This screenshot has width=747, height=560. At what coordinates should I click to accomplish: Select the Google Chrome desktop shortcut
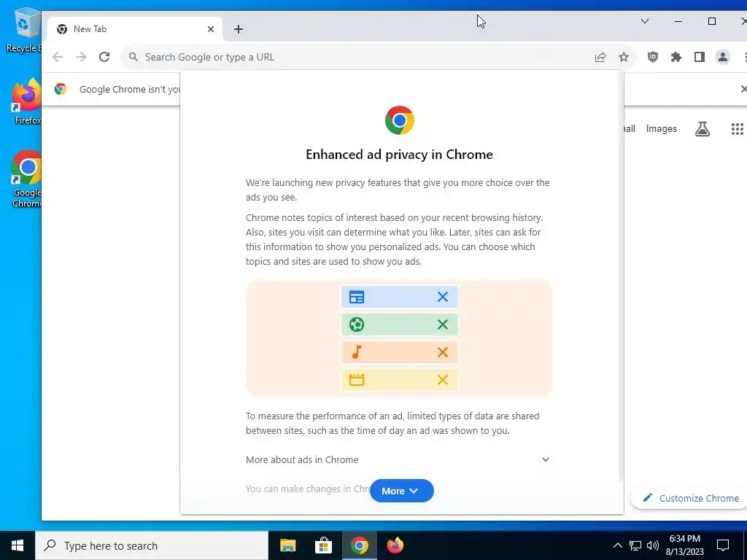pos(26,179)
